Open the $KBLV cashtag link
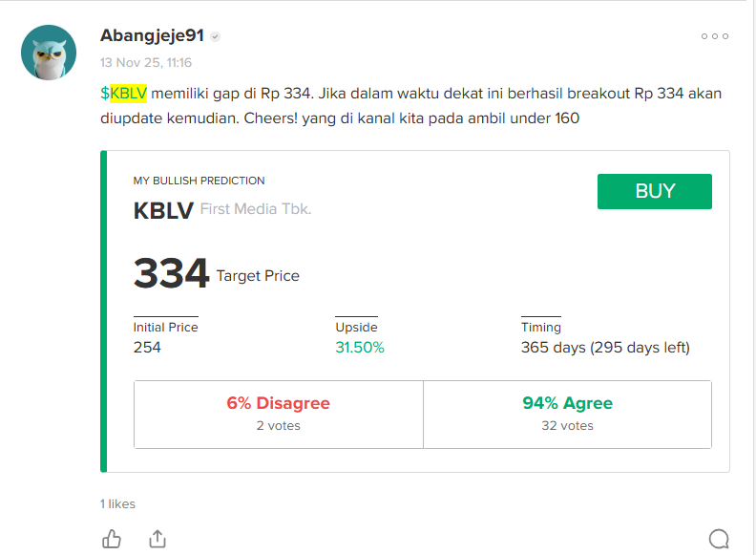 [123, 93]
